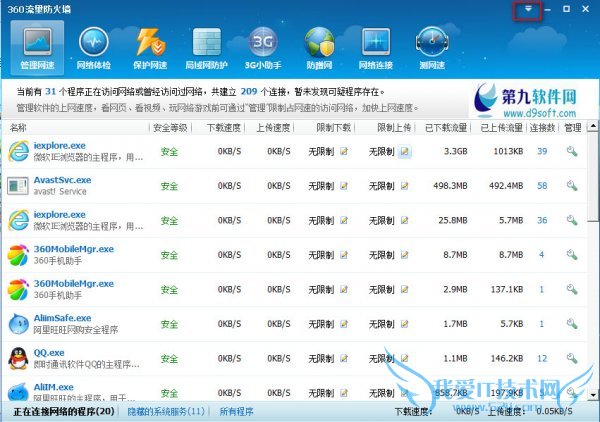600x422 pixels.
Task: Open the QQ.exe program name link
Action: 49,353
